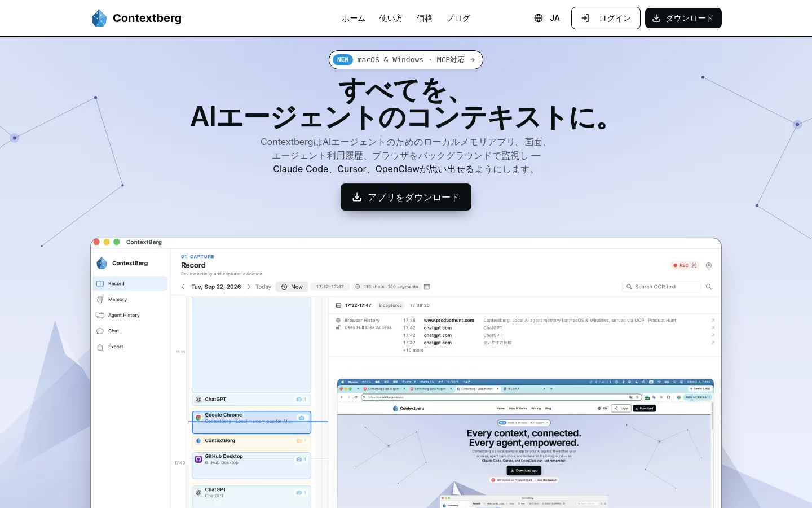Select the Google Chrome timeline card
This screenshot has height=508, width=812.
pos(251,422)
